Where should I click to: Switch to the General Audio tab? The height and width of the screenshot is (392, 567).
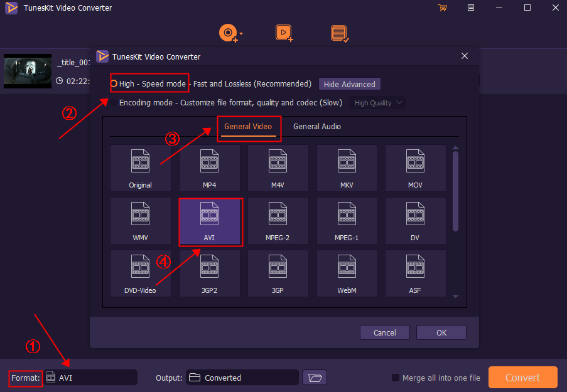click(317, 127)
